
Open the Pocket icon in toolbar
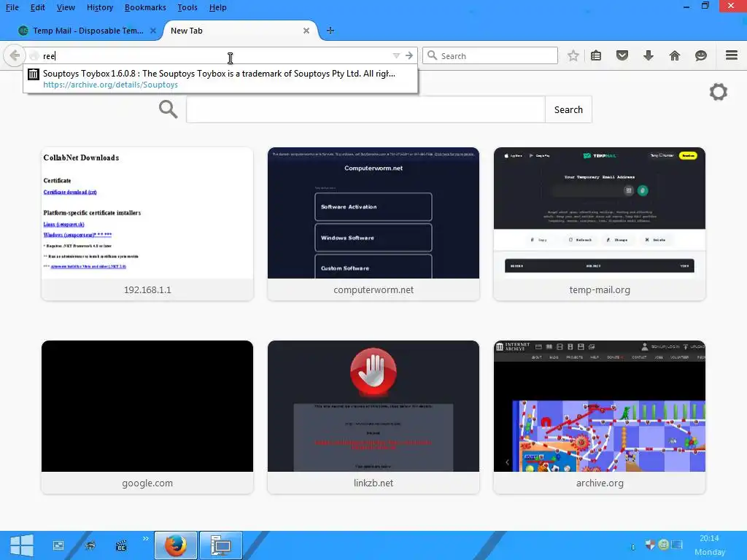coord(622,55)
